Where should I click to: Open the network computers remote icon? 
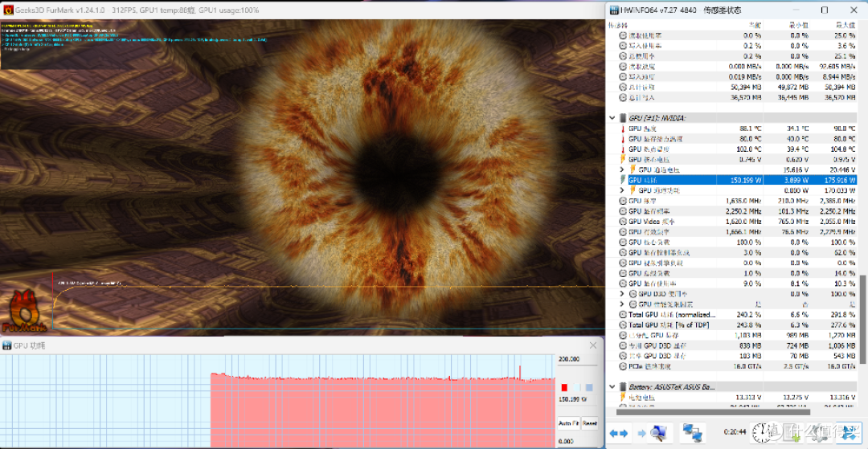pos(693,433)
